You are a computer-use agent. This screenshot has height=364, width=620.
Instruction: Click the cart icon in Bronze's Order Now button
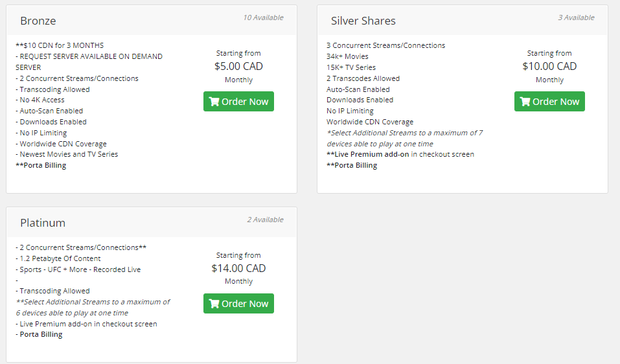pyautogui.click(x=214, y=102)
